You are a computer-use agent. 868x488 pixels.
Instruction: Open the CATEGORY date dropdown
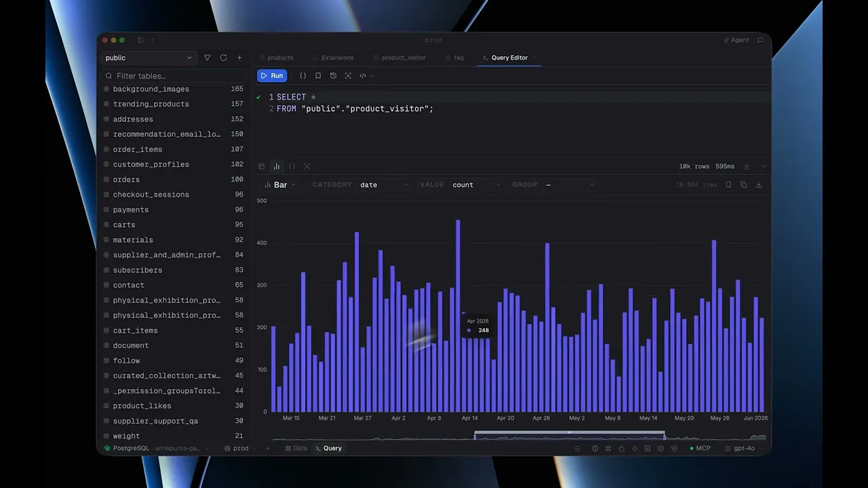click(x=361, y=184)
